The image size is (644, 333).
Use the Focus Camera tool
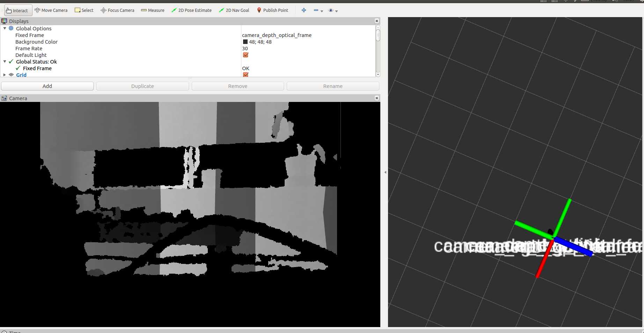(117, 10)
